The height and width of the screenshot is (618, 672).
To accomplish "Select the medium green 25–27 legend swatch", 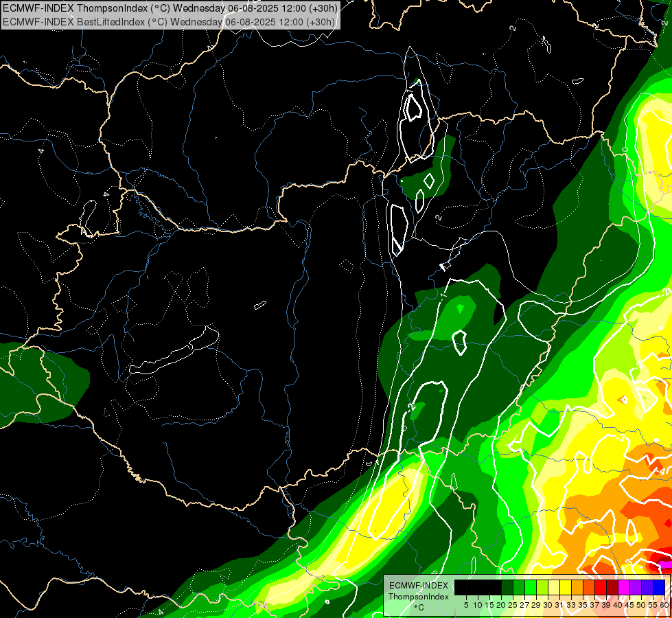I will point(519,588).
